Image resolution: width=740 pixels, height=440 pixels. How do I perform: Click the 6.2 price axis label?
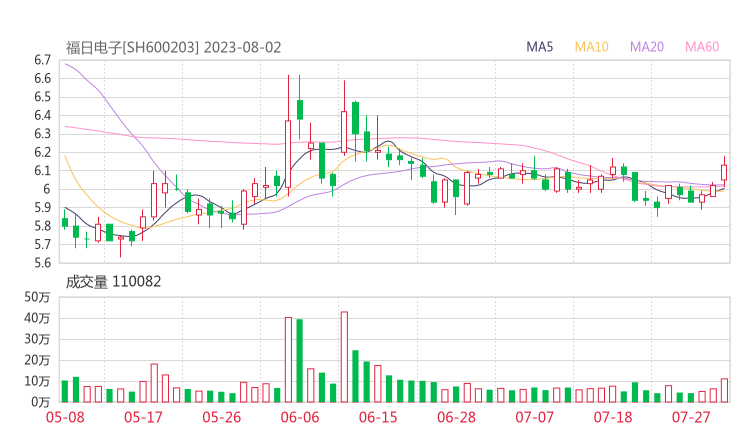point(42,152)
